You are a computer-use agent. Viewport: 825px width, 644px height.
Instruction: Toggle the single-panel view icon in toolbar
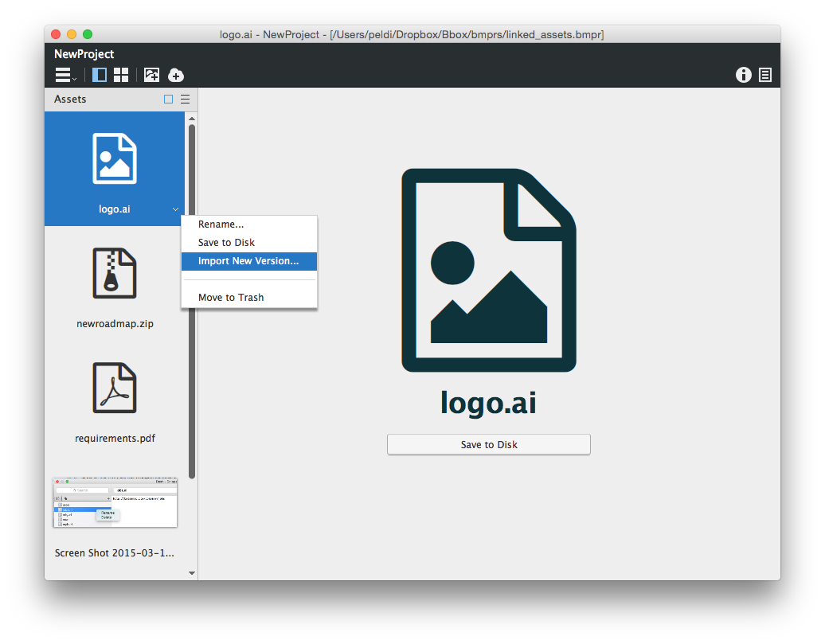click(100, 75)
